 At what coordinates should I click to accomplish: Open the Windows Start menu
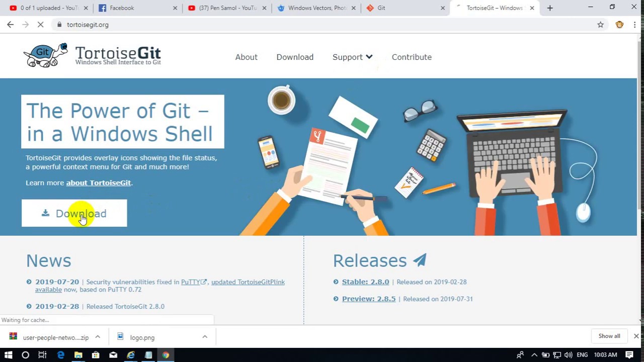click(x=8, y=355)
